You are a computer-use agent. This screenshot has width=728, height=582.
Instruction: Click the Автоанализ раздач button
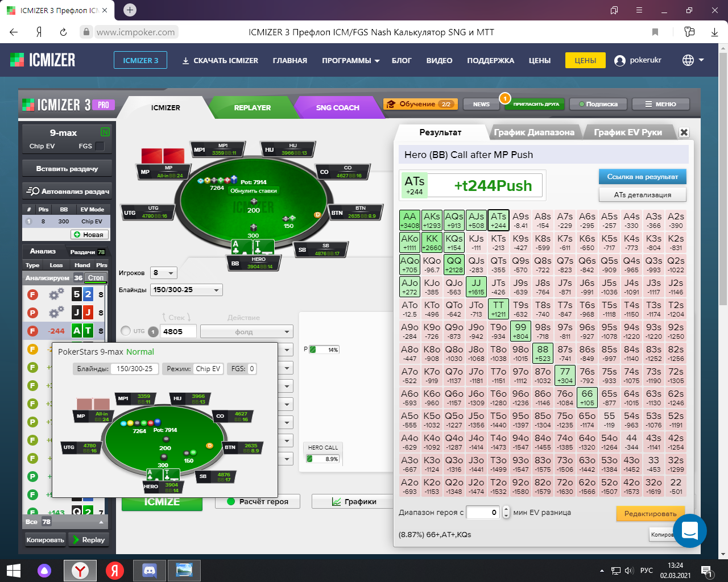(67, 192)
